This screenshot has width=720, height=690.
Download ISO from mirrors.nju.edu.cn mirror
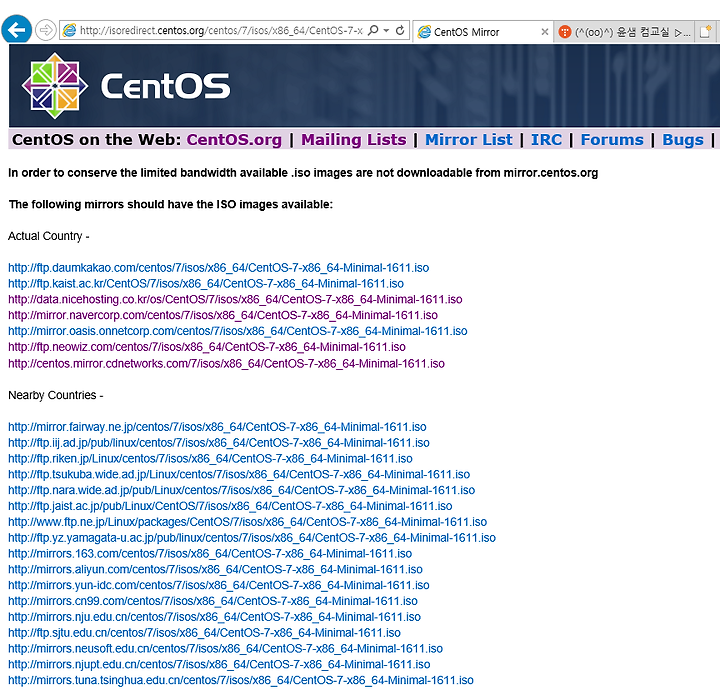click(214, 617)
